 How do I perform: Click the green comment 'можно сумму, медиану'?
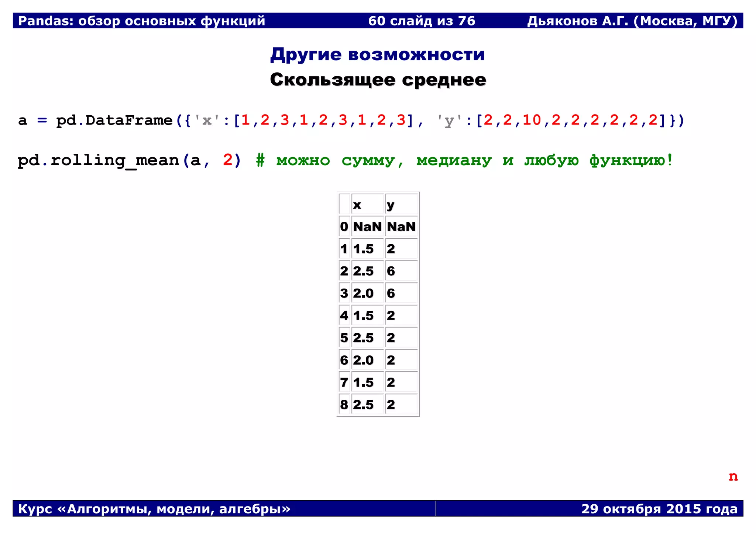384,161
